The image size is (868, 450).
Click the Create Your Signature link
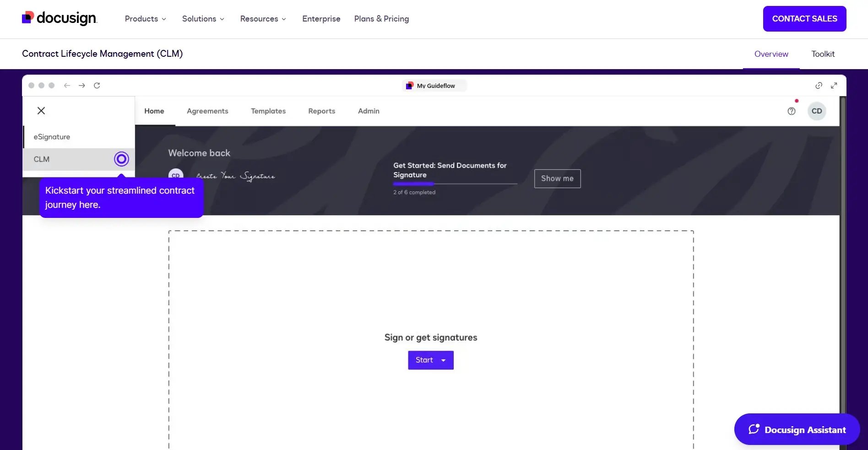click(236, 176)
